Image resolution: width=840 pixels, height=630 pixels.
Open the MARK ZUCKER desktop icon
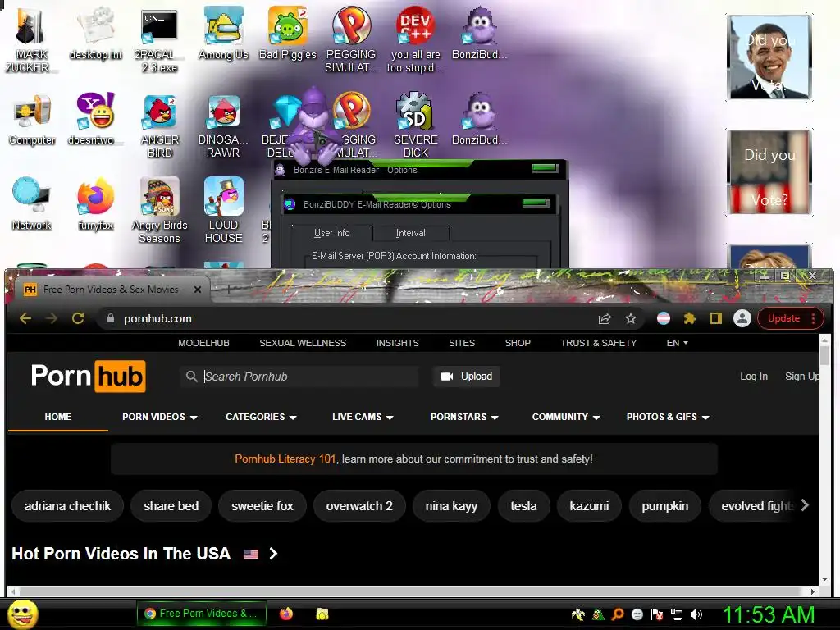31,39
